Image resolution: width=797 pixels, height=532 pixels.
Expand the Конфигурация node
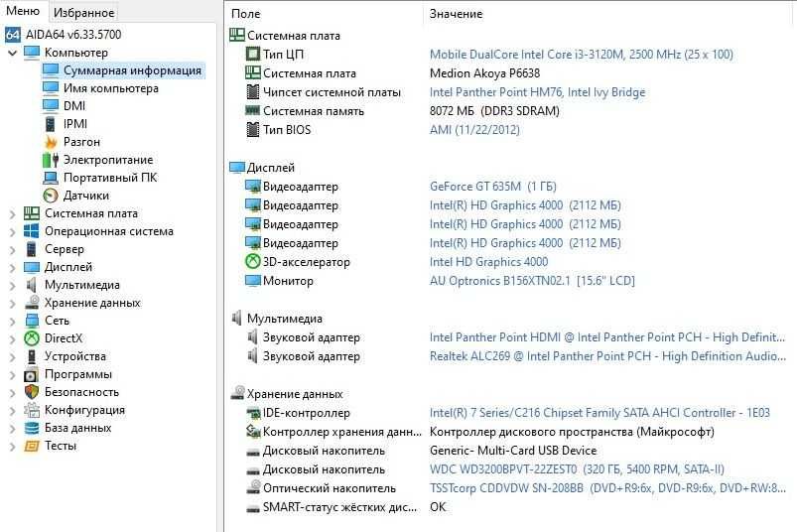click(x=13, y=410)
